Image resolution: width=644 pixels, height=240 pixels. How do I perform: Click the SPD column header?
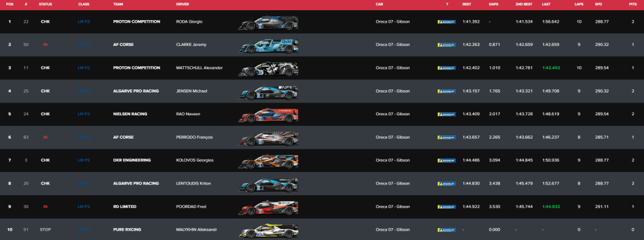pyautogui.click(x=599, y=4)
